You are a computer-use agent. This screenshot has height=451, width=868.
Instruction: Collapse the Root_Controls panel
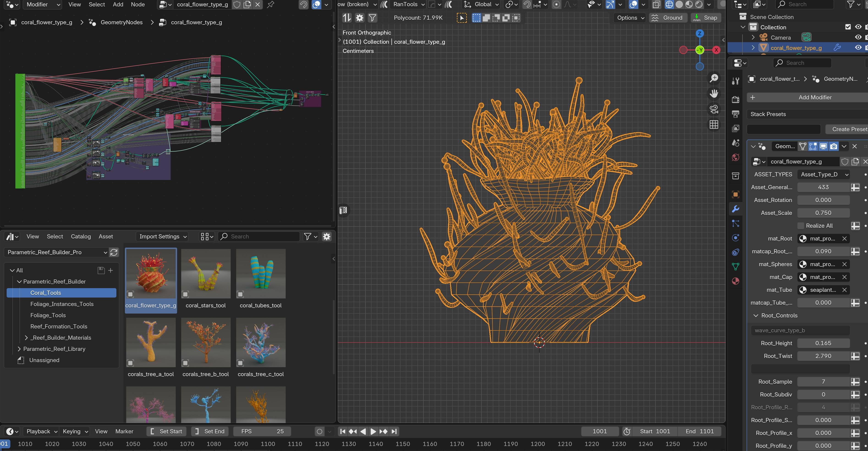tap(756, 316)
